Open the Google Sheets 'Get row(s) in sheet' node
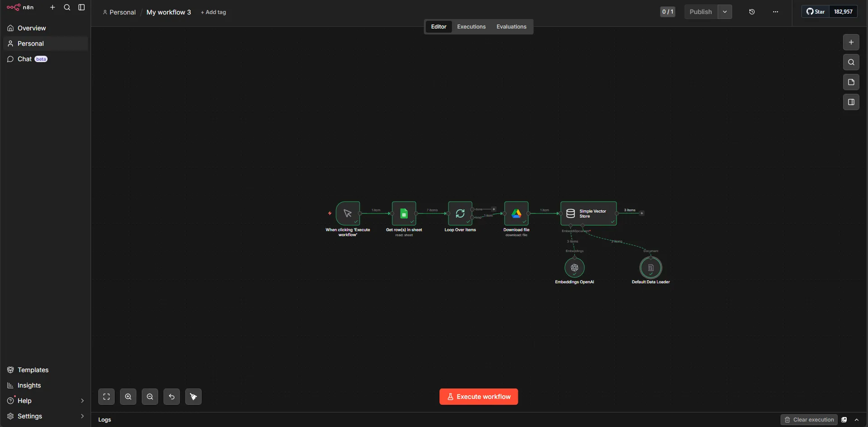This screenshot has height=427, width=868. (x=404, y=213)
